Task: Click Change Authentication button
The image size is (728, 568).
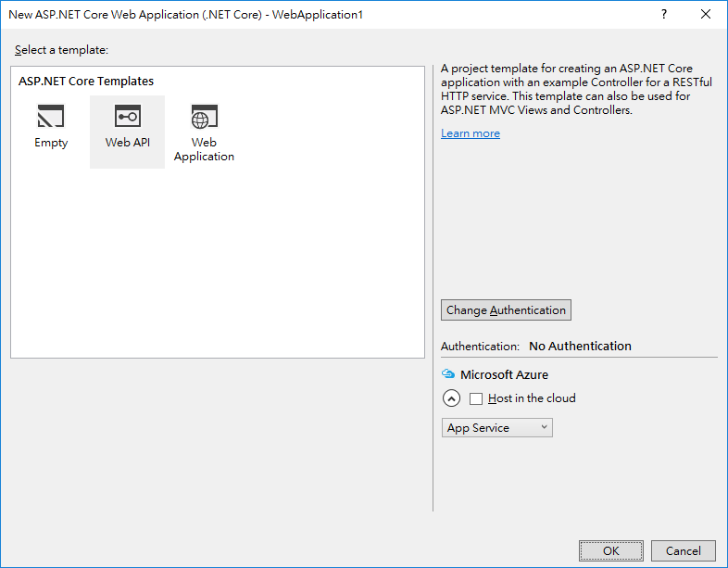Action: [x=506, y=309]
